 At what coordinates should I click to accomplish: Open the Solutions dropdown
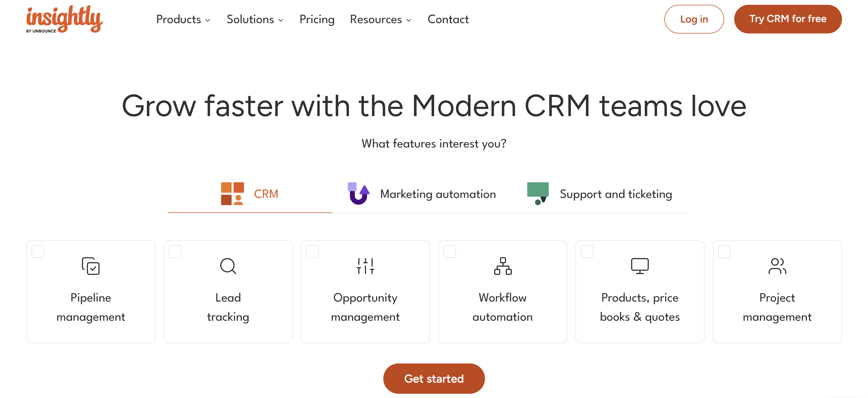[x=255, y=19]
